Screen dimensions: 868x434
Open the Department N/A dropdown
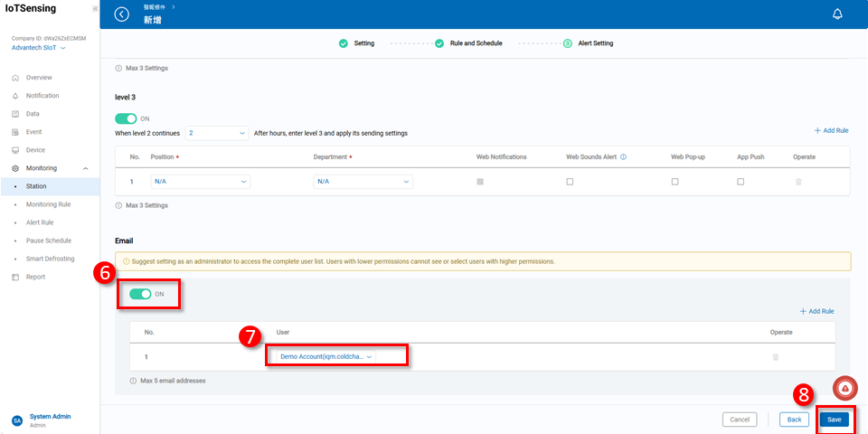(x=363, y=182)
